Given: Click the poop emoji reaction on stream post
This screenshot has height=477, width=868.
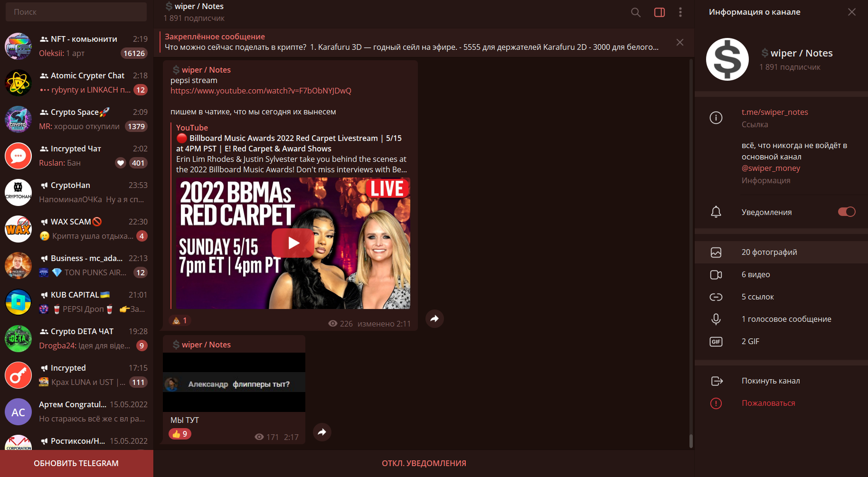Looking at the screenshot, I should click(180, 320).
